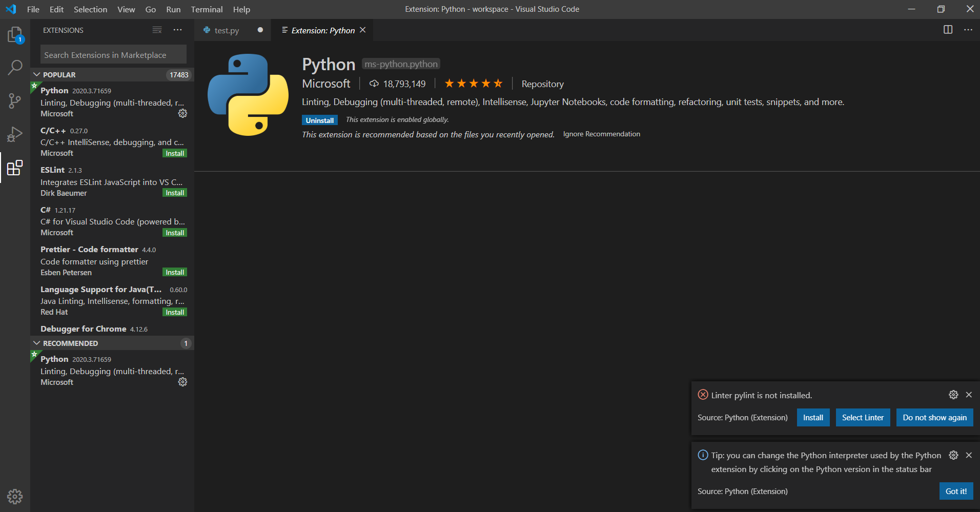Install Prettier - Code formatter extension
This screenshot has height=512, width=980.
175,272
